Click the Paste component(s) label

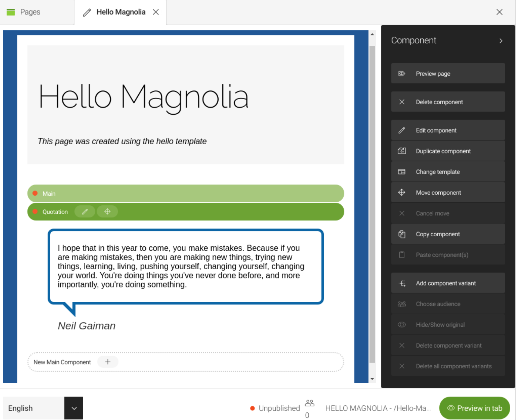coord(442,255)
